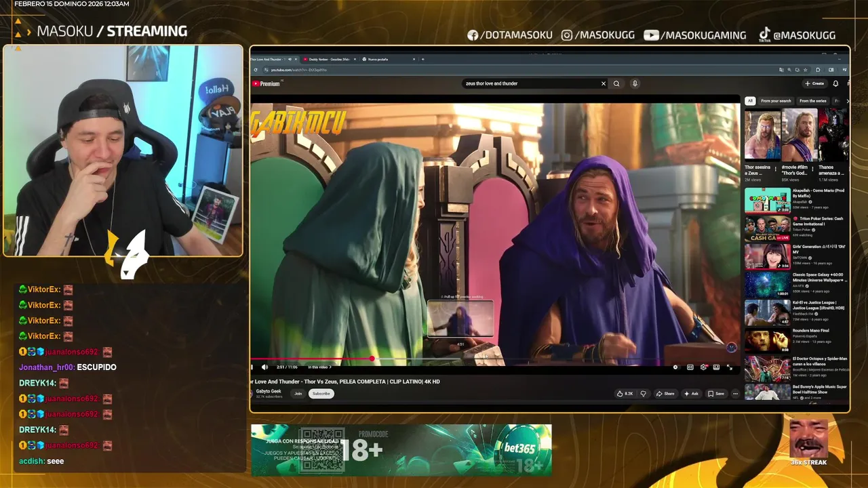The width and height of the screenshot is (868, 488).
Task: Switch to theater mode view
Action: pos(716,367)
